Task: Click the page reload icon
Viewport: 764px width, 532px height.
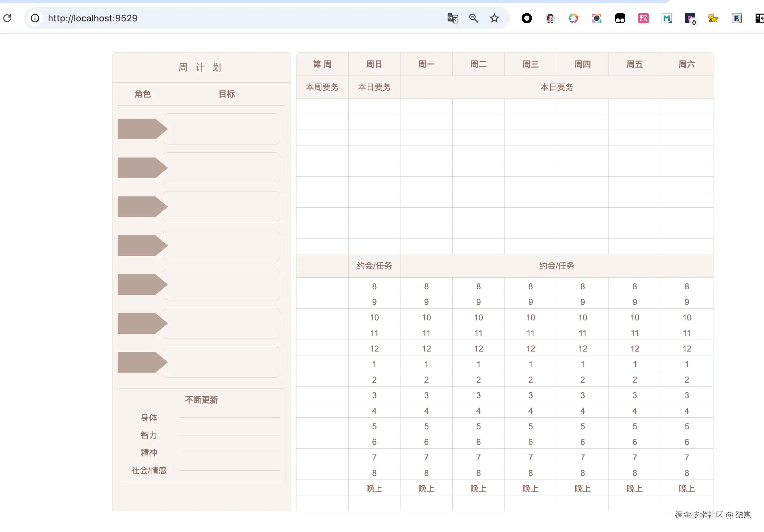Action: 7,18
